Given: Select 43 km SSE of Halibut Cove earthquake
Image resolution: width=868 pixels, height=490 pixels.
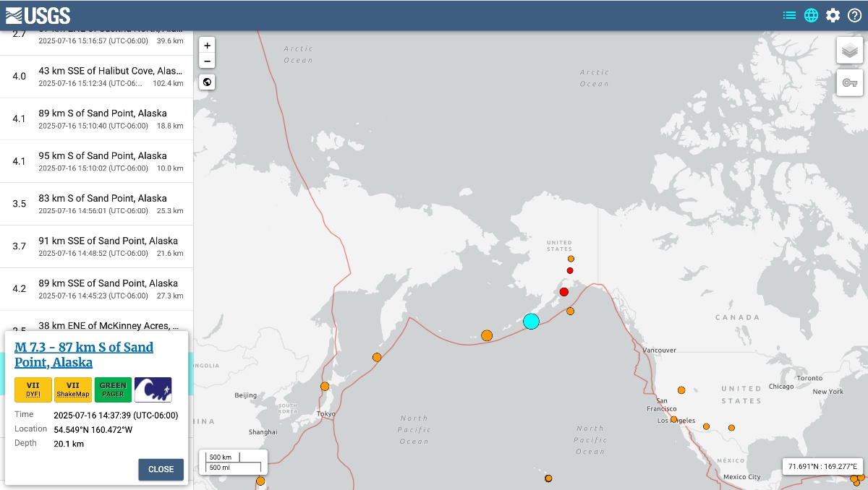Looking at the screenshot, I should click(96, 77).
